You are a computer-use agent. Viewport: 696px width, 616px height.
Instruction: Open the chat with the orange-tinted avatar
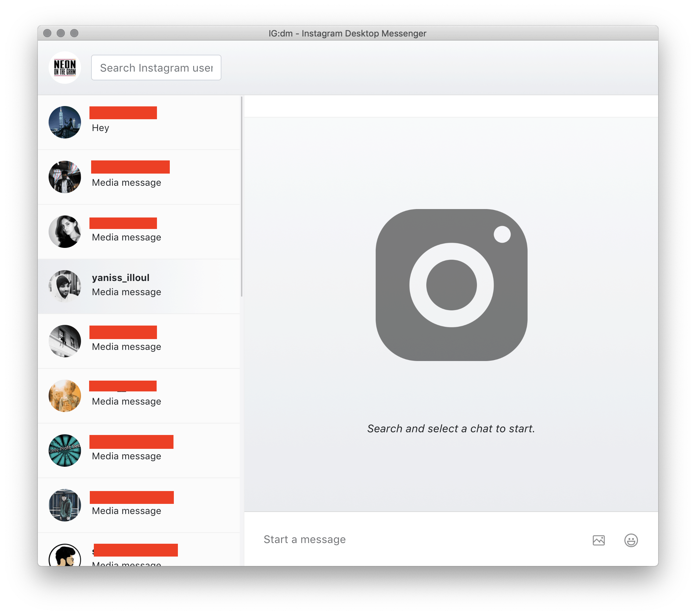pyautogui.click(x=139, y=395)
